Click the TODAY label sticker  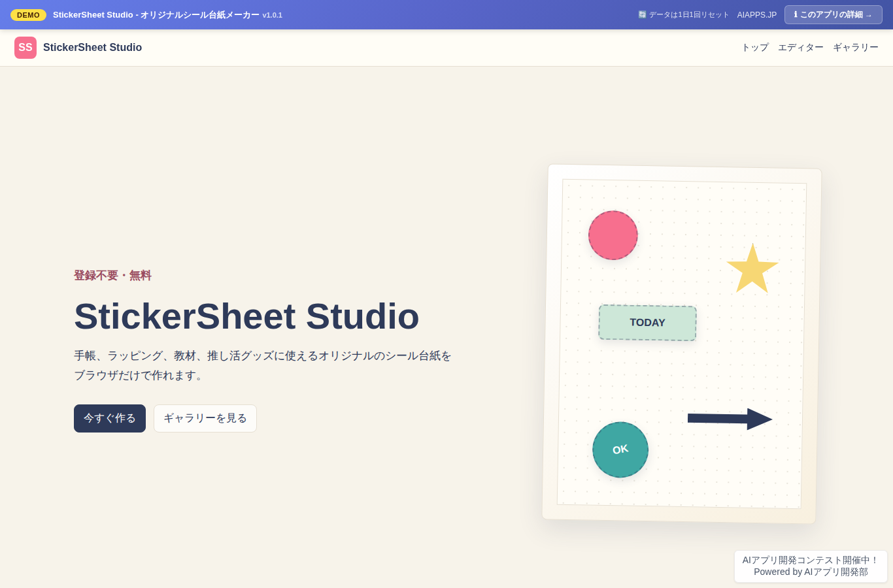click(647, 323)
